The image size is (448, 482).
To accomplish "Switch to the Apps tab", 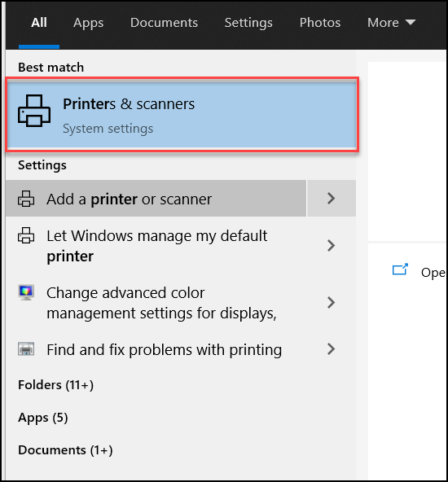I will point(89,23).
